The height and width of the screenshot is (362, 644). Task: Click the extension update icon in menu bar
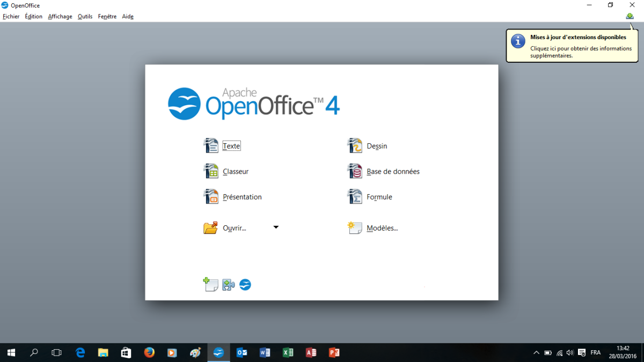630,16
